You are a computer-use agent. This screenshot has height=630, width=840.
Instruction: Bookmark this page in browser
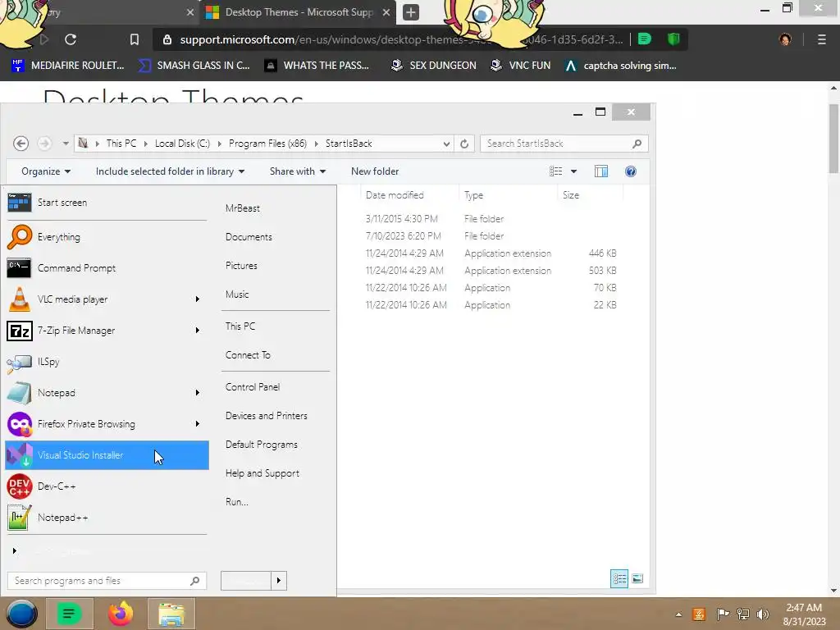(x=134, y=39)
